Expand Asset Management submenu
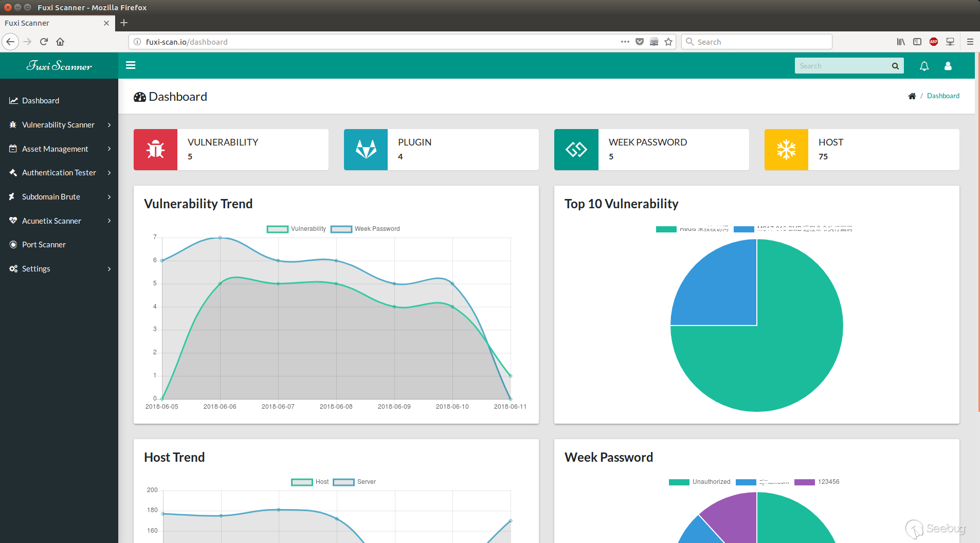Screen dimensions: 980x543 coord(59,149)
